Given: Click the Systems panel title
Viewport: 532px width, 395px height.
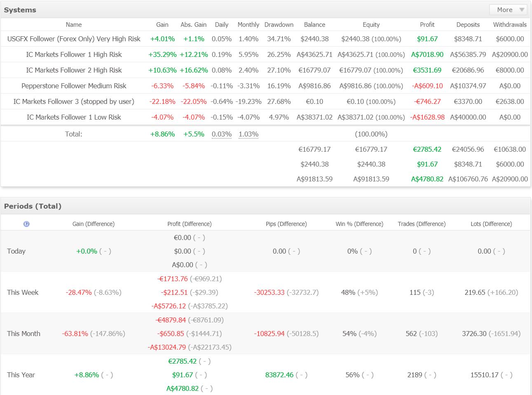Looking at the screenshot, I should click(20, 10).
